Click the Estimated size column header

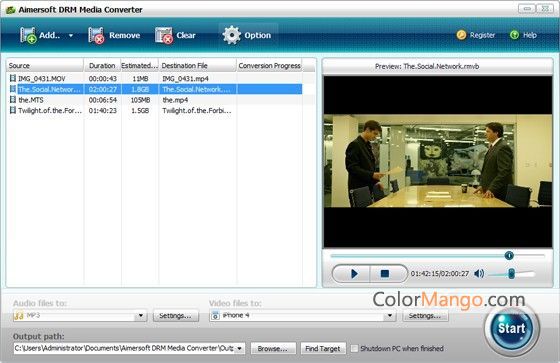139,66
